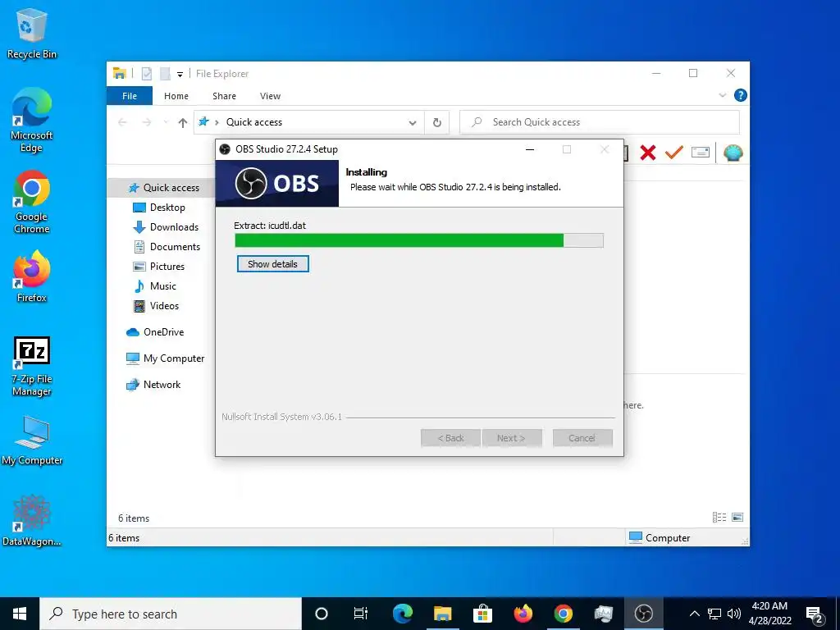
Task: Minimize the OBS Studio Setup window
Action: (x=530, y=149)
